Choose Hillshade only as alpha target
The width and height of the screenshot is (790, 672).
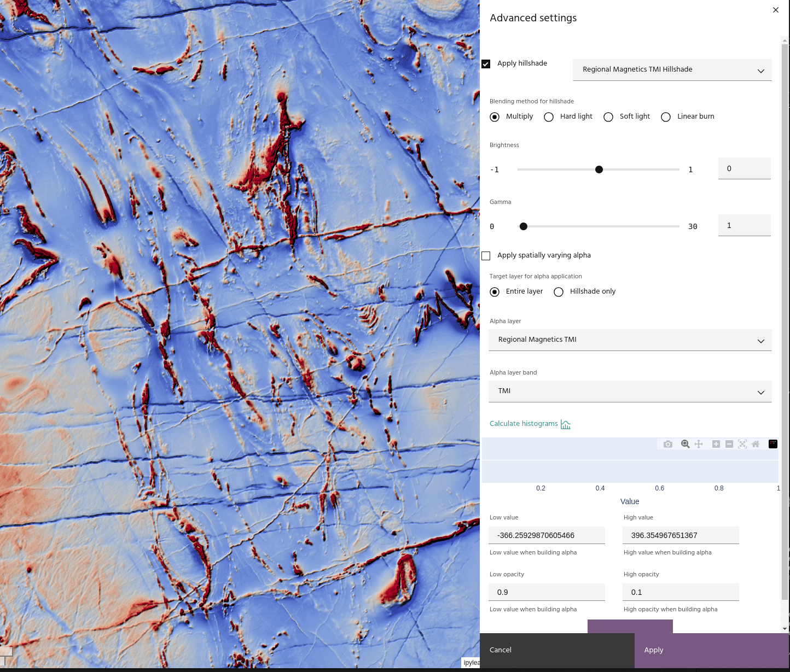[559, 292]
